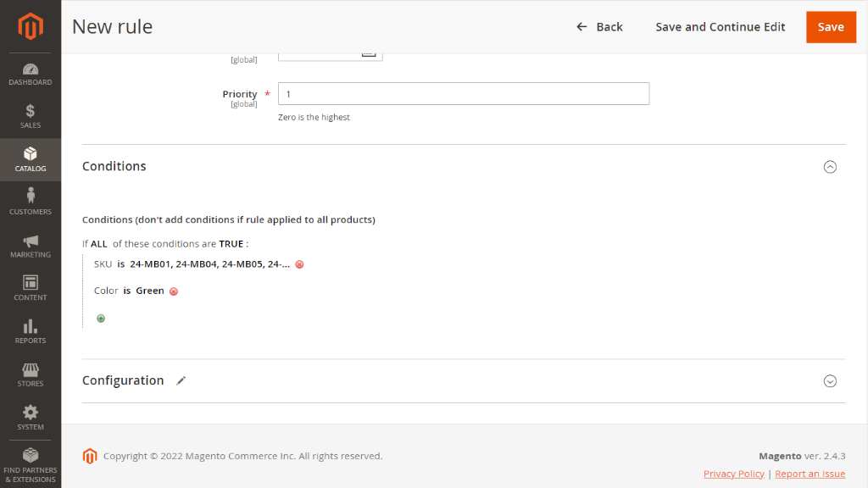Add a new condition with green plus
Image resolution: width=868 pixels, height=488 pixels.
tap(101, 319)
